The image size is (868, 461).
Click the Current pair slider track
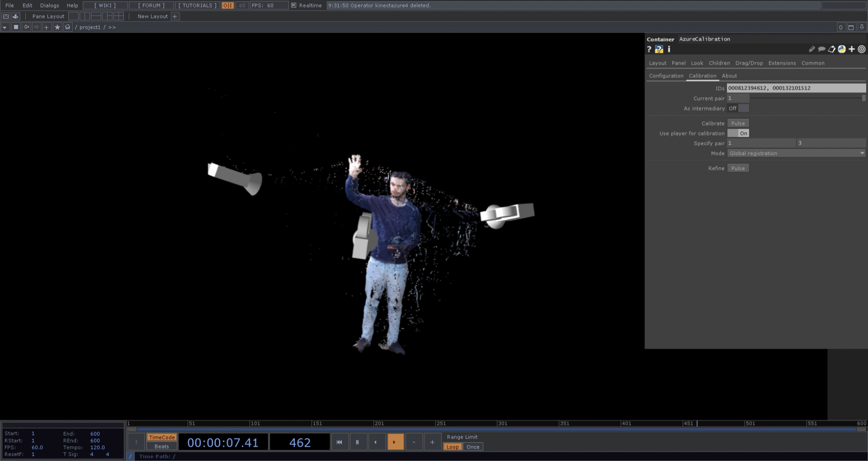(x=808, y=98)
